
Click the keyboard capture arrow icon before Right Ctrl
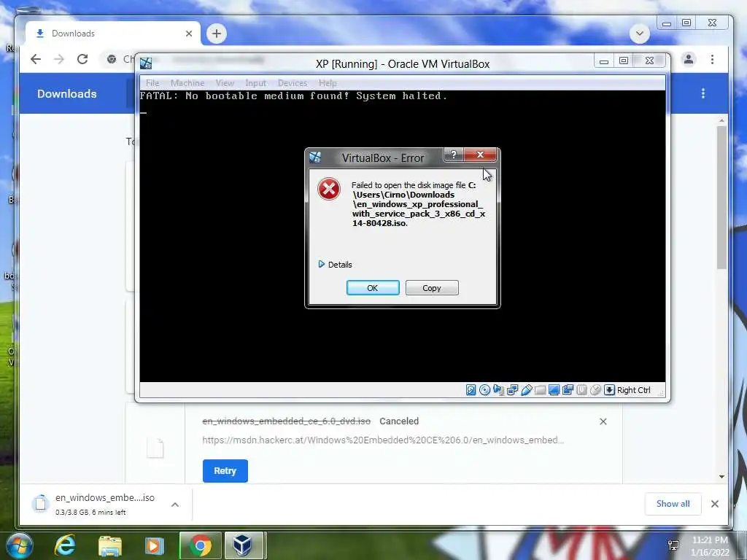click(x=609, y=390)
